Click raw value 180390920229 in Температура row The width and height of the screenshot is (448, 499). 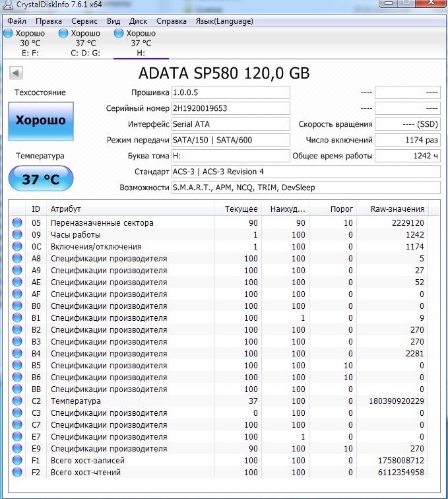397,401
